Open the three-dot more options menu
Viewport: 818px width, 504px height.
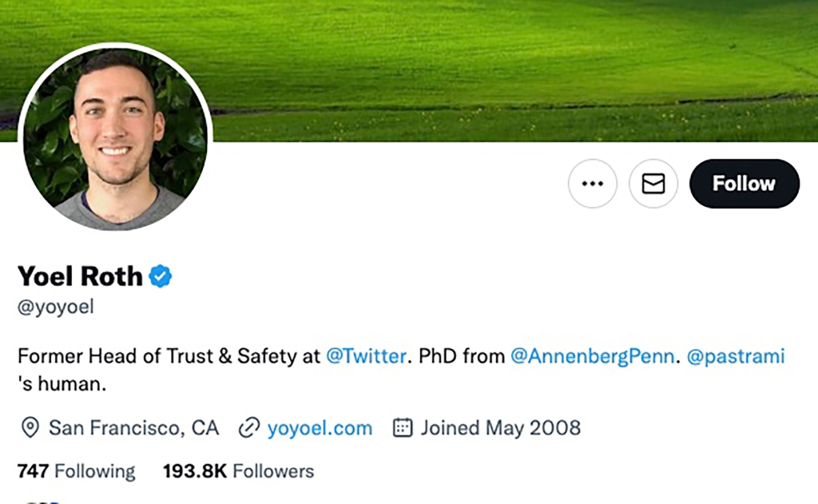[592, 184]
